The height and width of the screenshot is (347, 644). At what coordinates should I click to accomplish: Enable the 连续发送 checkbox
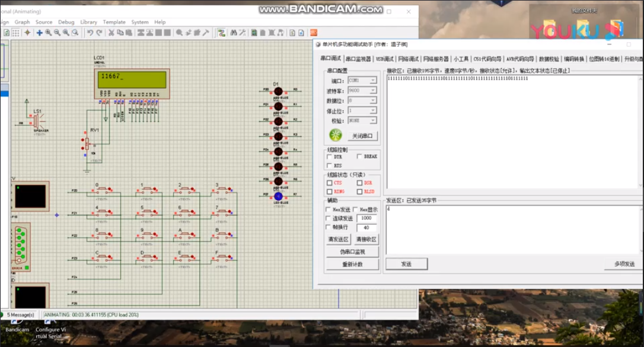click(x=328, y=218)
